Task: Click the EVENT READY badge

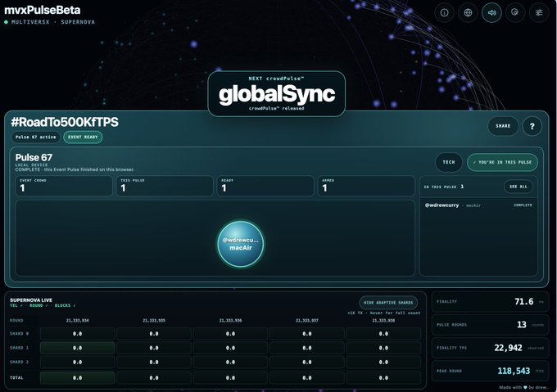Action: [83, 137]
